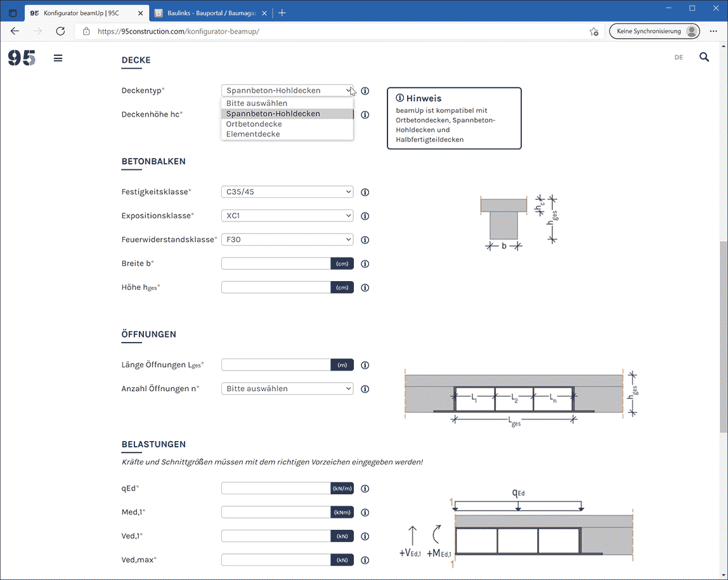Click info icon for Ved,1

[x=365, y=536]
